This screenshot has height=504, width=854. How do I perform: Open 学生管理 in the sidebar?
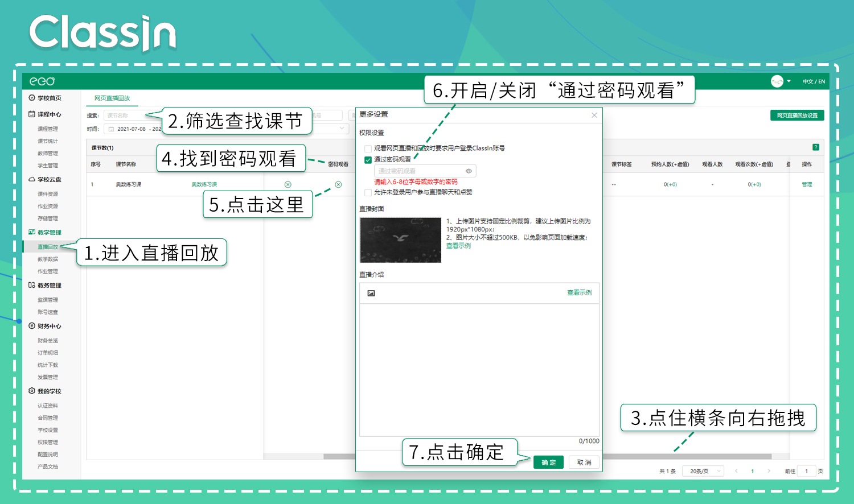[x=48, y=166]
